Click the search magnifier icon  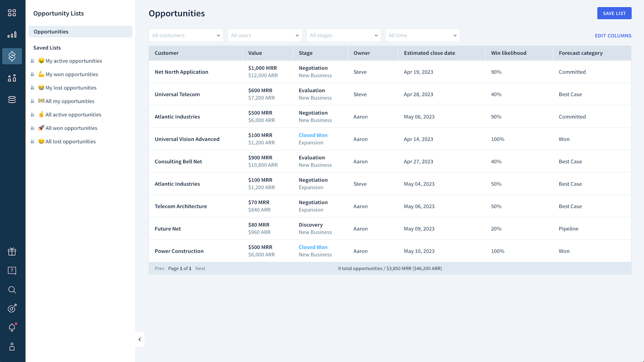(x=12, y=290)
